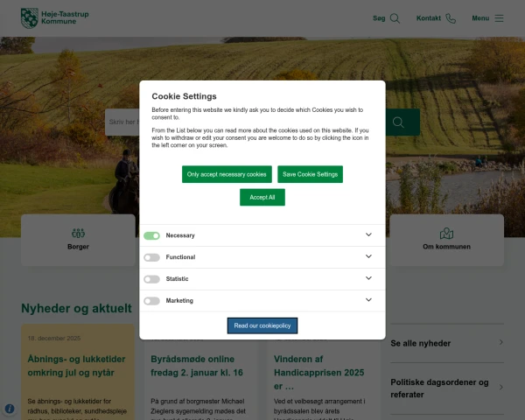
Task: Expand the Marketing cookies section chevron
Action: tap(368, 300)
